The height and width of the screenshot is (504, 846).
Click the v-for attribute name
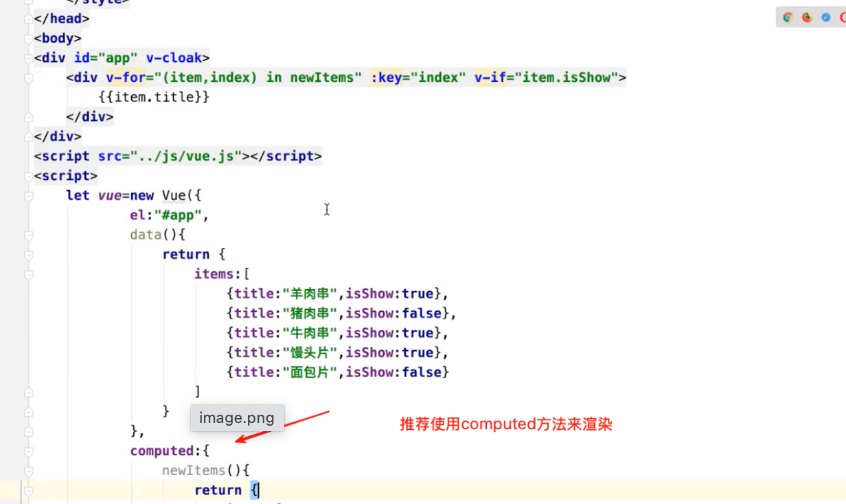point(126,78)
